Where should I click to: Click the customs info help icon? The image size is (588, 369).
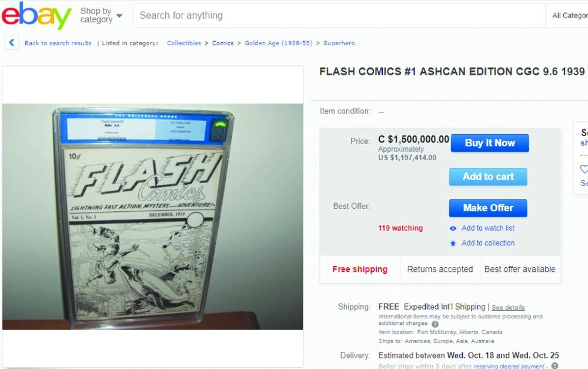pyautogui.click(x=435, y=324)
